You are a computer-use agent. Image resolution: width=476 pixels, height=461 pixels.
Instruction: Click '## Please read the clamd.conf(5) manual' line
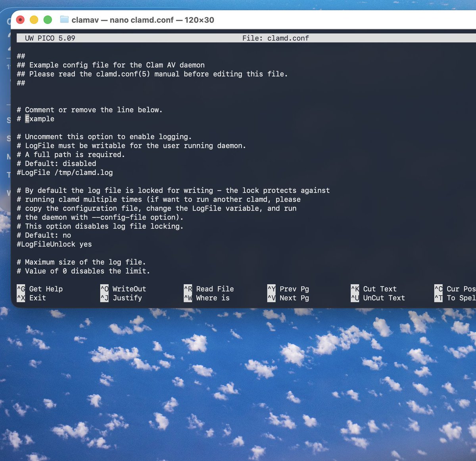152,74
